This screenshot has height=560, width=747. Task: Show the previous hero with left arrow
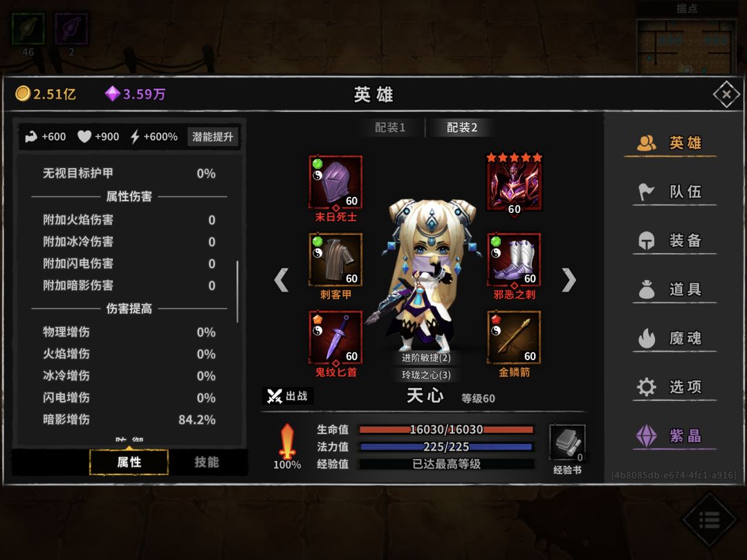(281, 279)
